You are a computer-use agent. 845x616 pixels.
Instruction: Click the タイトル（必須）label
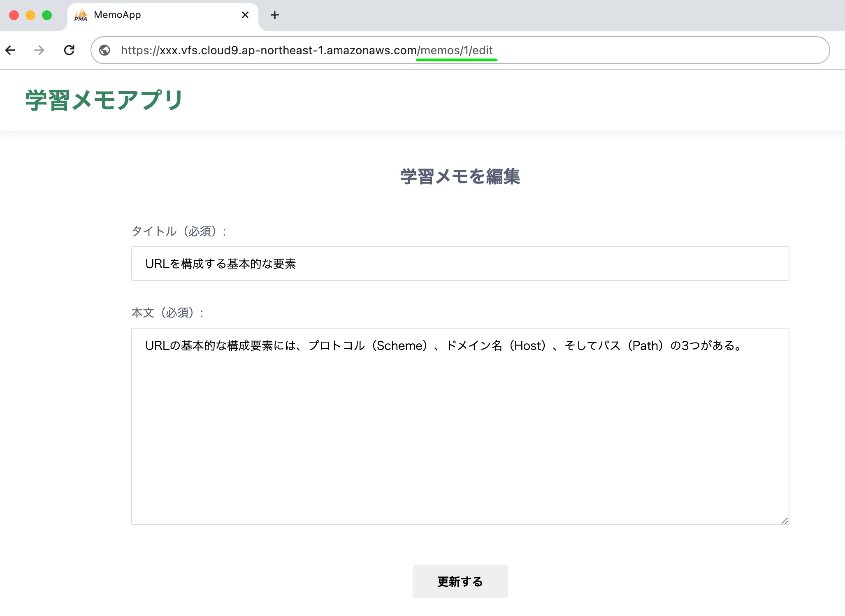(x=179, y=232)
